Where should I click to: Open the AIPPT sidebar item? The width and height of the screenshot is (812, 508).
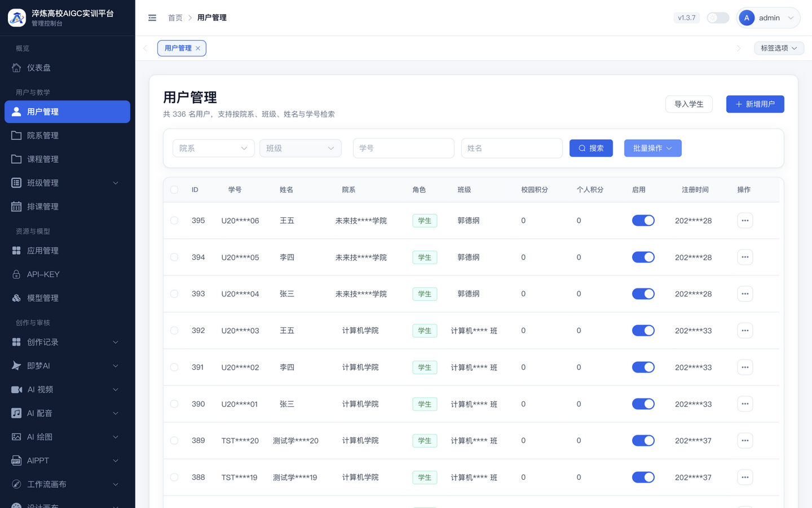point(67,461)
